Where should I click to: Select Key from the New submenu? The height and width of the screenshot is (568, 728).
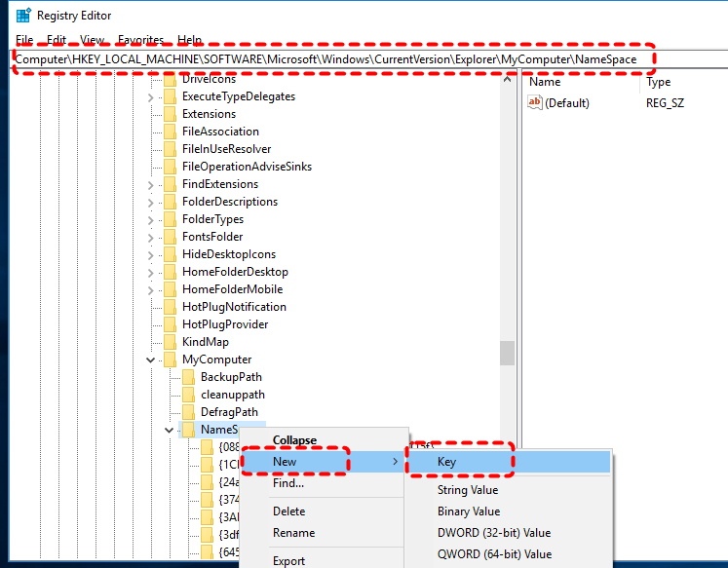[446, 462]
